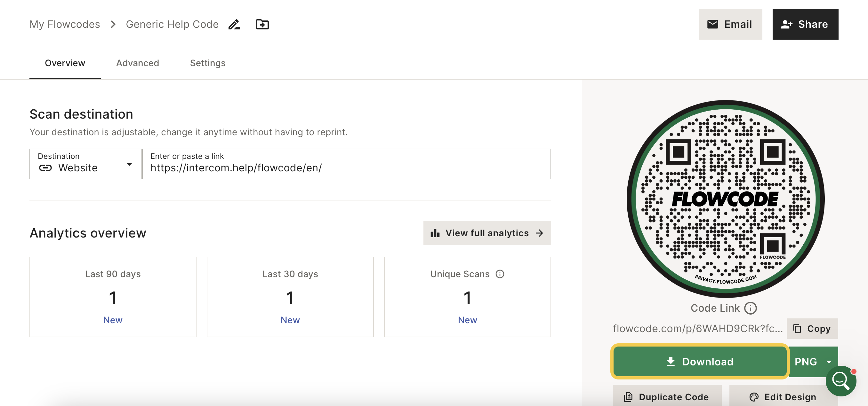Screen dimensions: 868x406
Task: Click the pencil icon to rename Generic Help Code
Action: point(235,24)
